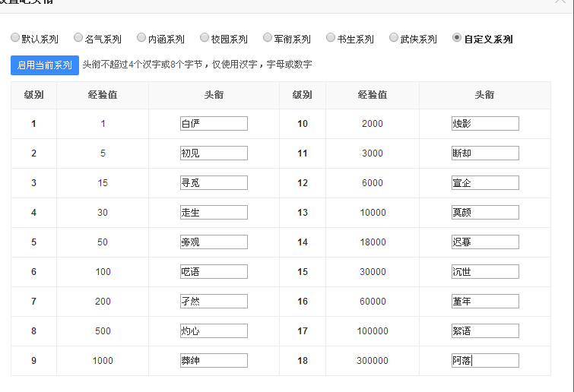Edit the level 8 title field 灼心
The height and width of the screenshot is (392, 574).
click(214, 330)
